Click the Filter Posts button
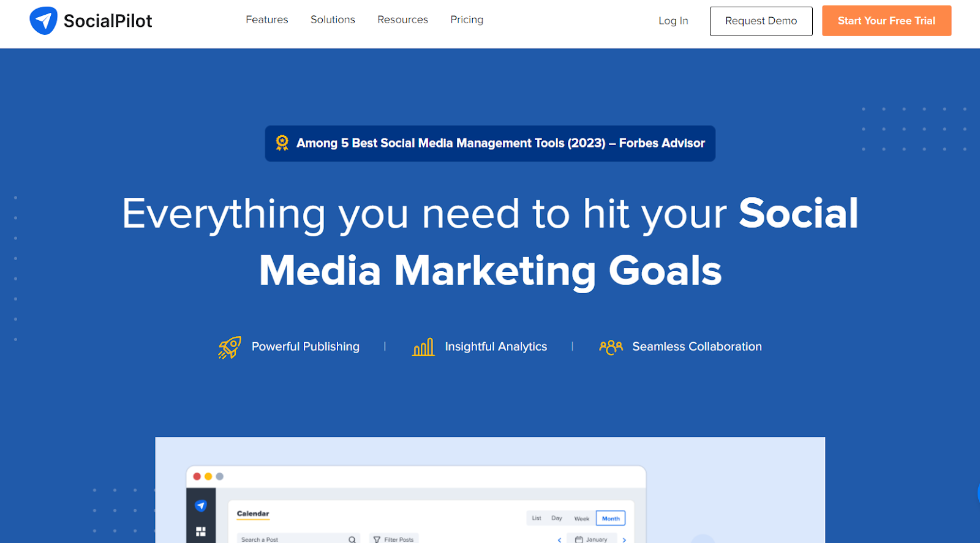This screenshot has width=980, height=543. coord(394,539)
